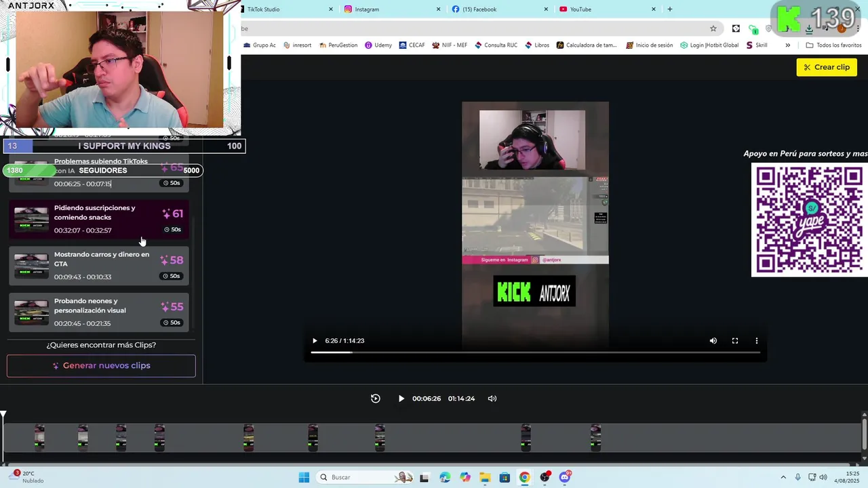Open the Consulta RUC bookmark
Viewport: 868px width, 488px height.
[x=496, y=45]
